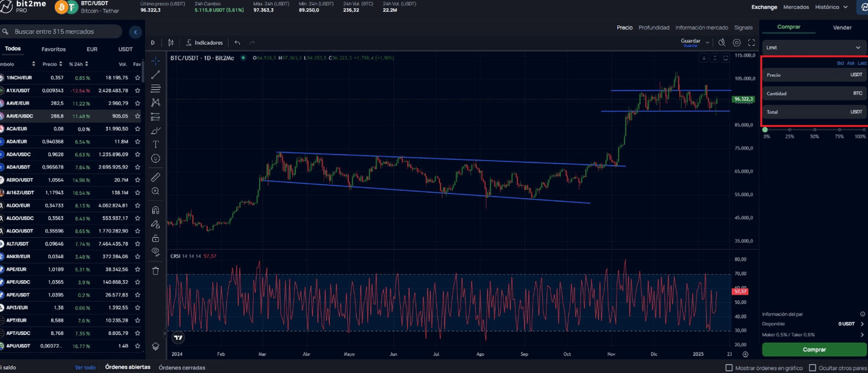
Task: Open the text annotation tool
Action: pyautogui.click(x=156, y=144)
